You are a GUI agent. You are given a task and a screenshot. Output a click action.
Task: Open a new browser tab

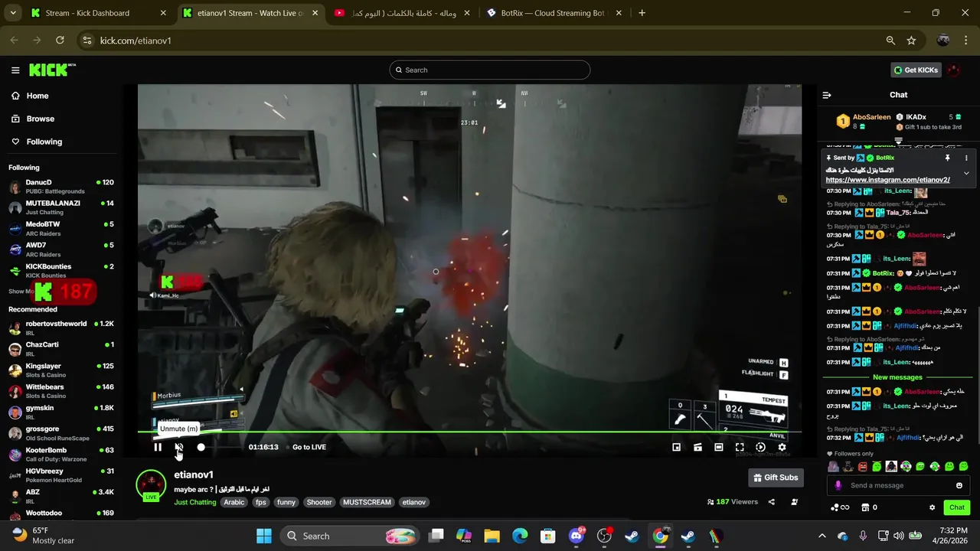pyautogui.click(x=642, y=13)
